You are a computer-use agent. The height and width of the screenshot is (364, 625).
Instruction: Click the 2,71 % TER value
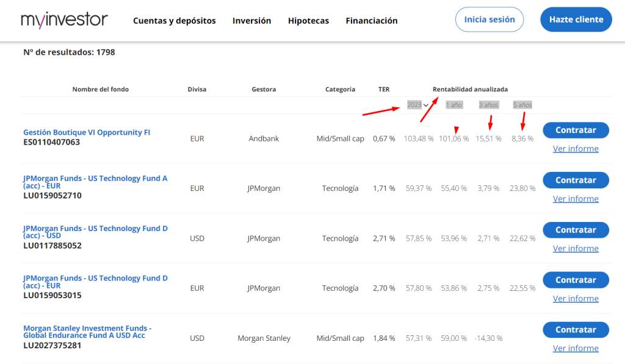(x=384, y=238)
